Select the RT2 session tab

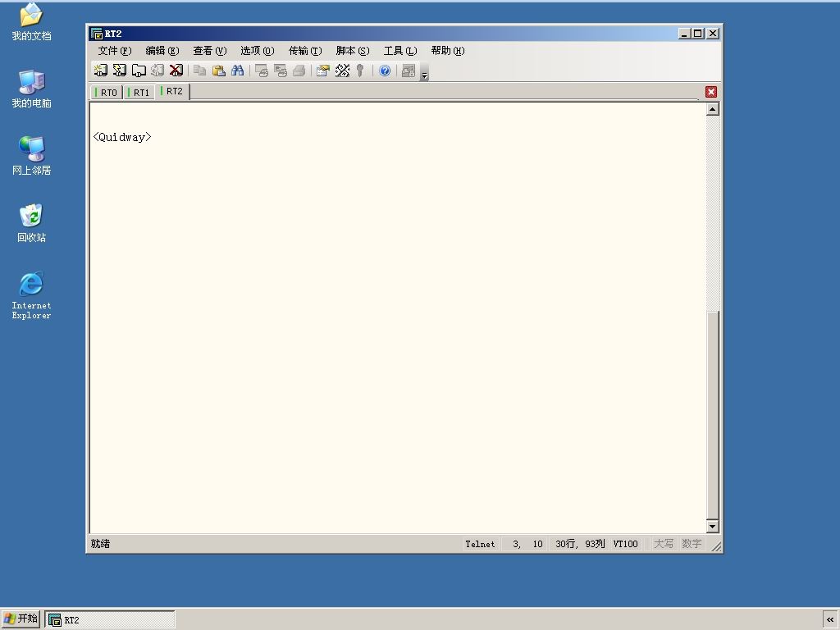pyautogui.click(x=173, y=91)
